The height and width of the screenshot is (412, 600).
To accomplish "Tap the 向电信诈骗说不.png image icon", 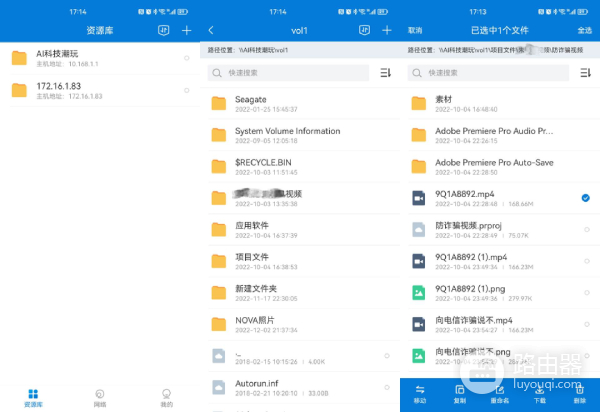I will tap(419, 356).
